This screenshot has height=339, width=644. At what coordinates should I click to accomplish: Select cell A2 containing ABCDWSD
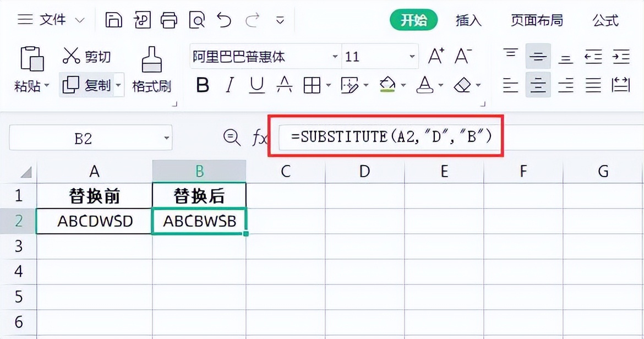coord(94,221)
